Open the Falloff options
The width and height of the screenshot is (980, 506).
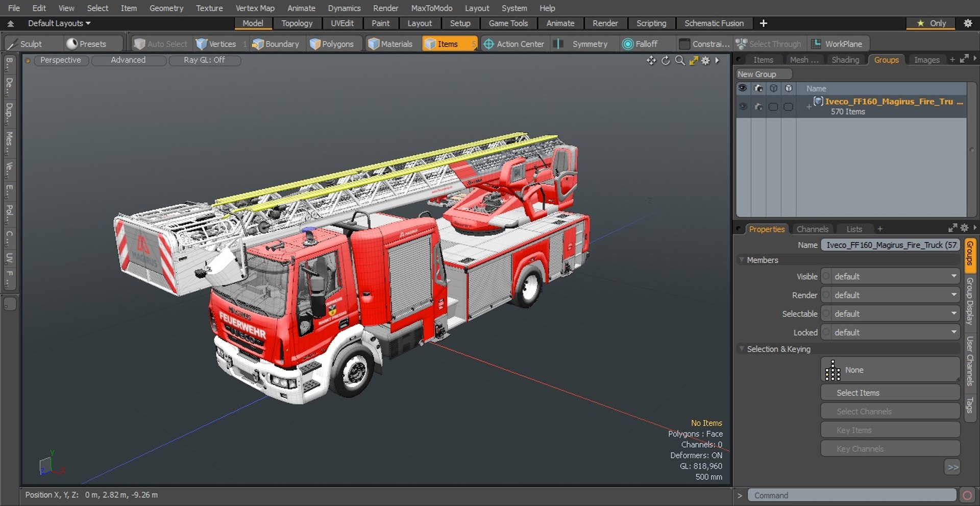(x=640, y=44)
